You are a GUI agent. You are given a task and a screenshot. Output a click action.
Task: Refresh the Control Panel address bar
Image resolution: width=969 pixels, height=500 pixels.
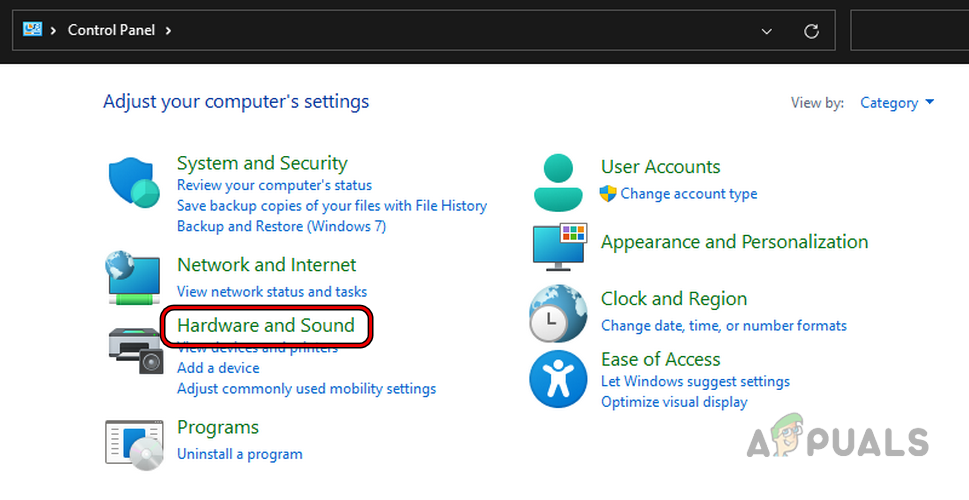(x=812, y=31)
